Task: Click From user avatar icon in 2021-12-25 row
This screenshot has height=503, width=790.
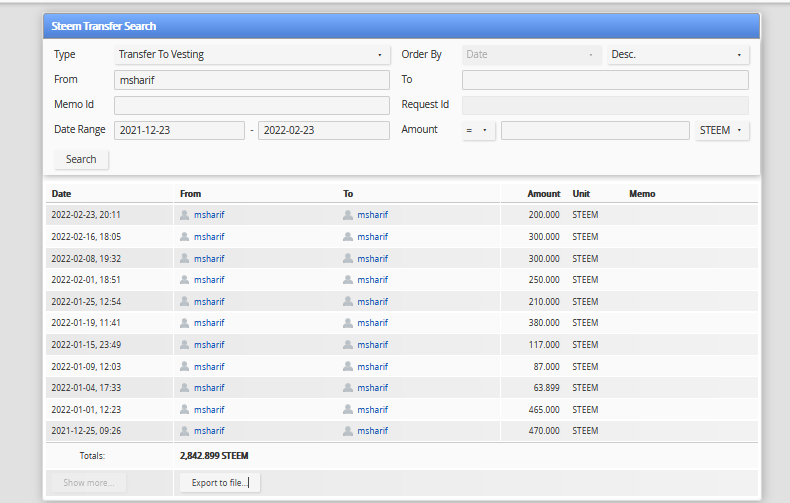Action: (184, 430)
